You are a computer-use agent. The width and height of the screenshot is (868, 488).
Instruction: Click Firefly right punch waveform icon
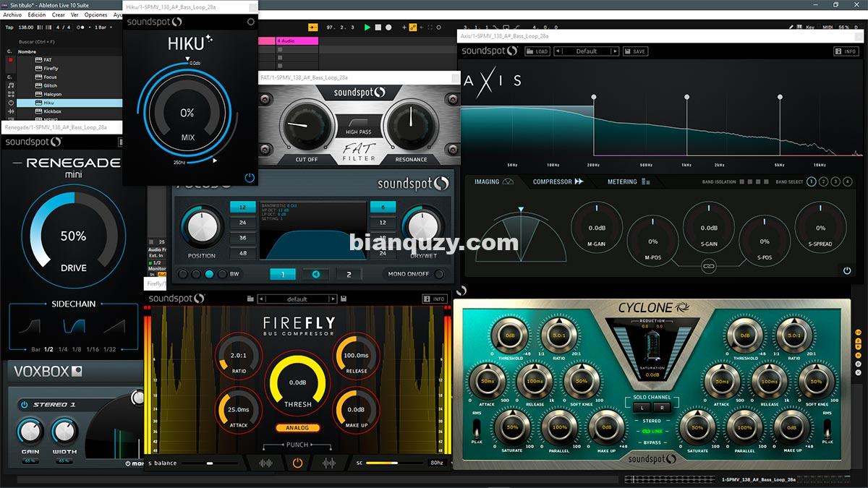(x=329, y=463)
